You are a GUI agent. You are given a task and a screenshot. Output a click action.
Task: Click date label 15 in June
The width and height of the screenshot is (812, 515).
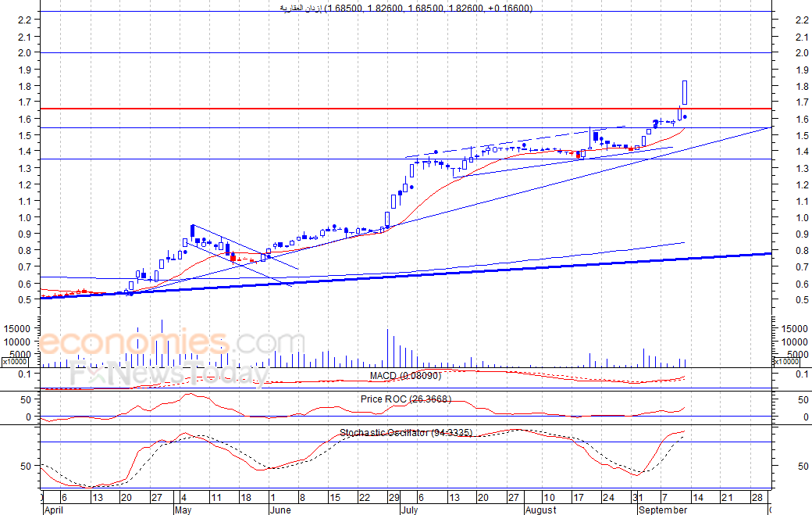tap(334, 497)
